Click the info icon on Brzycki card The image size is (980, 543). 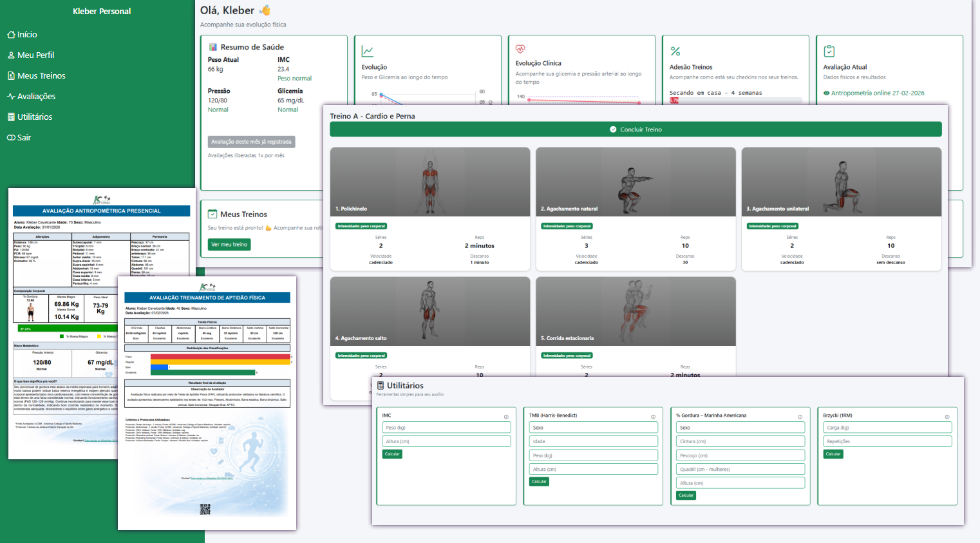click(x=947, y=417)
